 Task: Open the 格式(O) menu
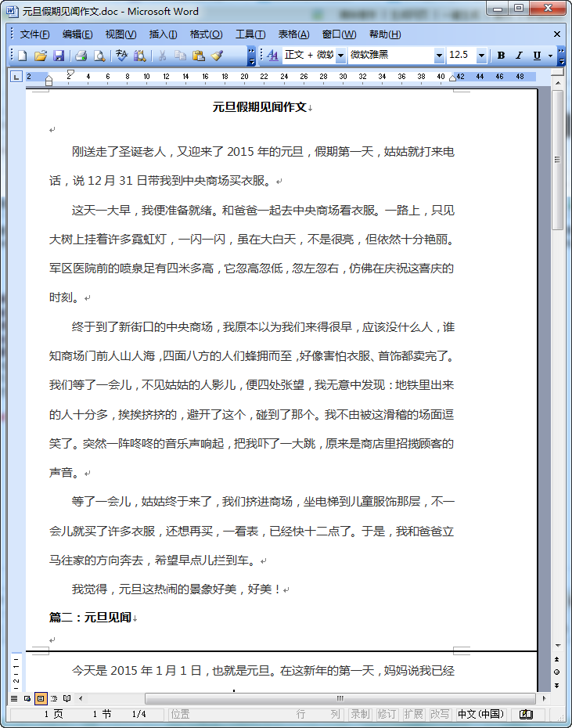click(206, 34)
